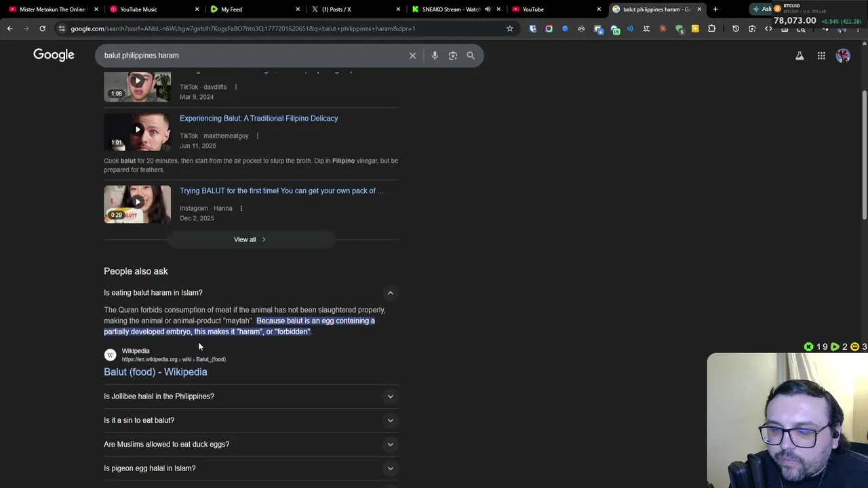Submit search with the magnifier icon

[x=471, y=56]
